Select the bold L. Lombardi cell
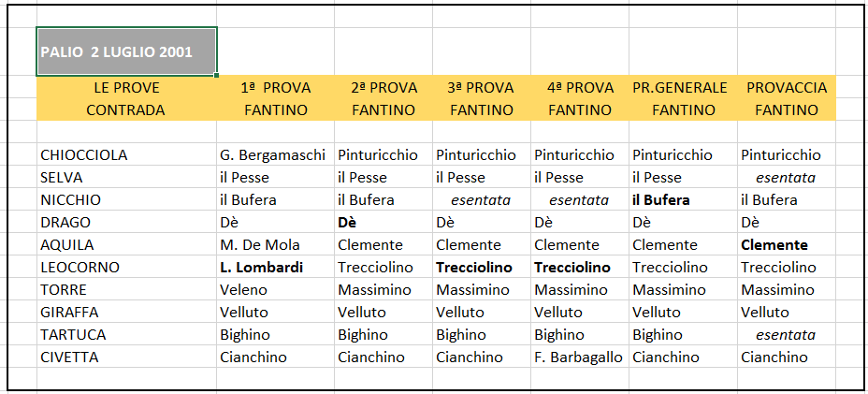This screenshot has height=394, width=868. tap(276, 268)
